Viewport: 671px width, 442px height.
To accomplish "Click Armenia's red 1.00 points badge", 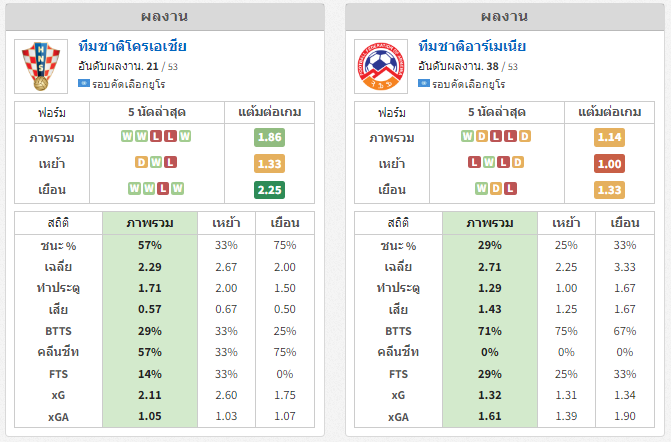I will pyautogui.click(x=609, y=163).
